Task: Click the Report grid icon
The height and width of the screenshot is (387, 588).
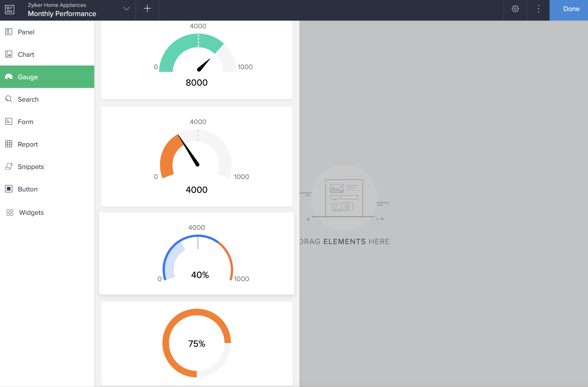Action: pos(9,144)
